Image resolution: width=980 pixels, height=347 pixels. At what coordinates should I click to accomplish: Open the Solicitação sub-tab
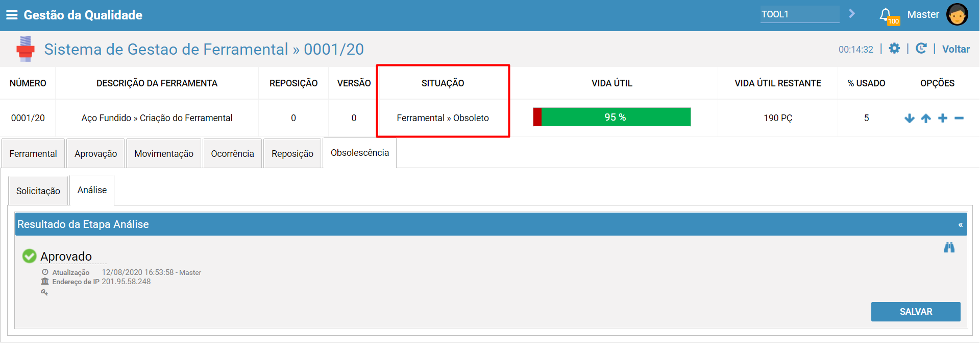point(38,191)
